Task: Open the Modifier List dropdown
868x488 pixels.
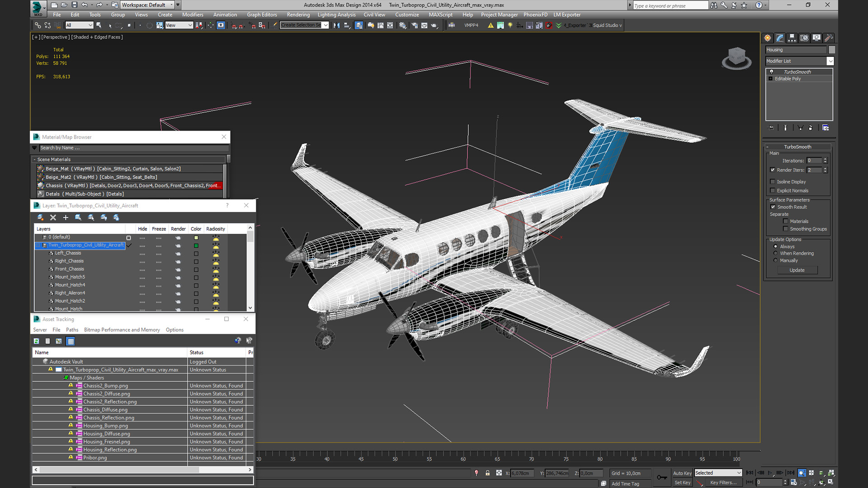Action: [799, 61]
